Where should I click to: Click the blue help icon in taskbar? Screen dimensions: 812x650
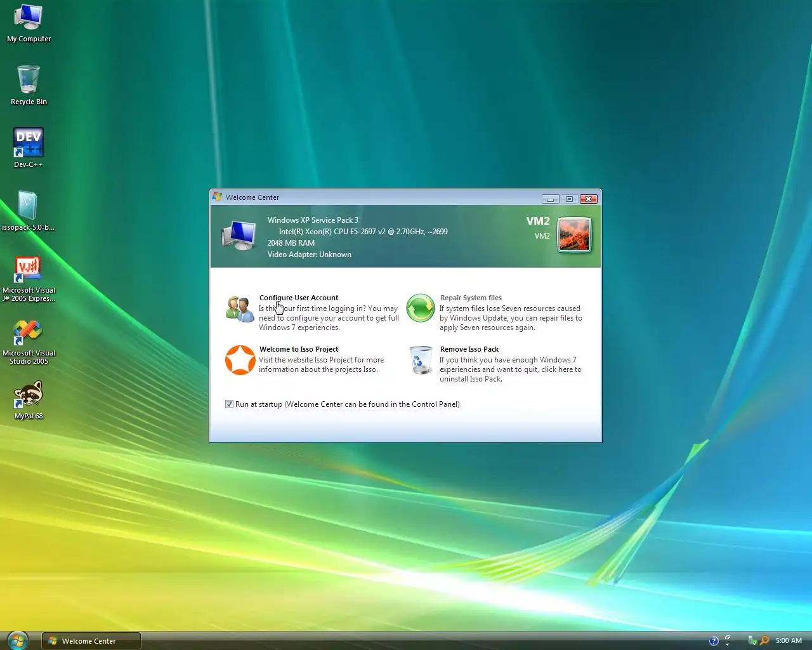(x=714, y=640)
